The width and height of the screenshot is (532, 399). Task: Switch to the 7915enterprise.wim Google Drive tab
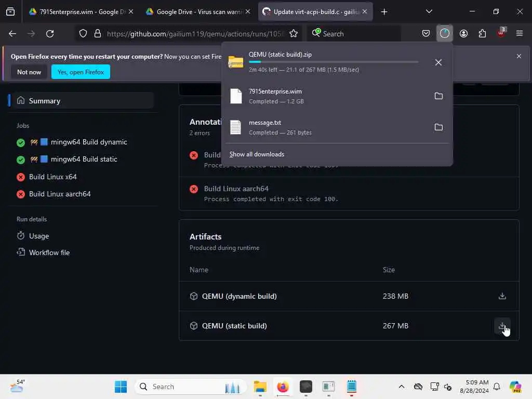pyautogui.click(x=82, y=12)
